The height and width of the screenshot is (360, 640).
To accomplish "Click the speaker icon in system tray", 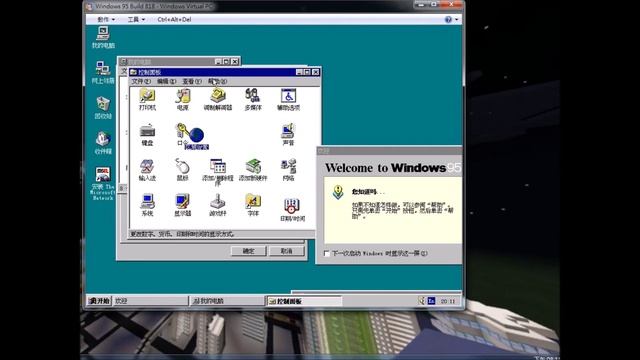I will coord(422,301).
